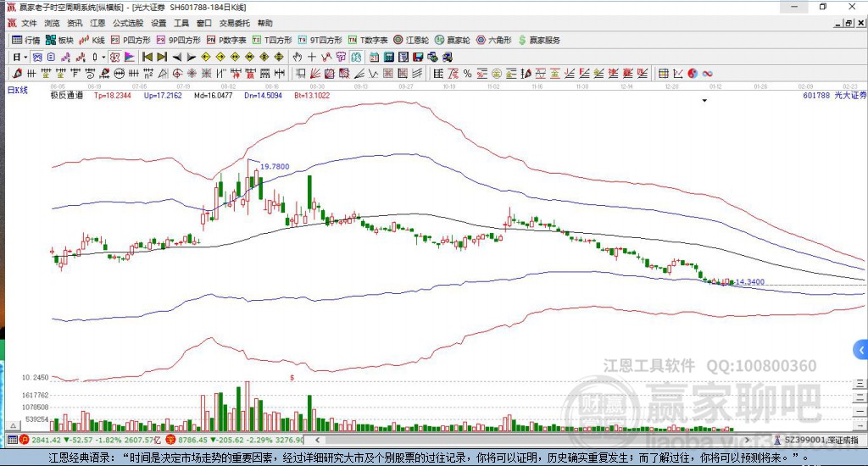Click the small black triangle marker above chart
Screen dimensions: 868x466
point(704,101)
